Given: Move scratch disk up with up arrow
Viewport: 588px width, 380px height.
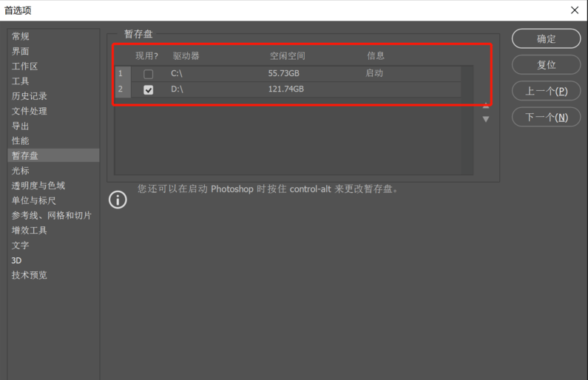Looking at the screenshot, I should (486, 106).
